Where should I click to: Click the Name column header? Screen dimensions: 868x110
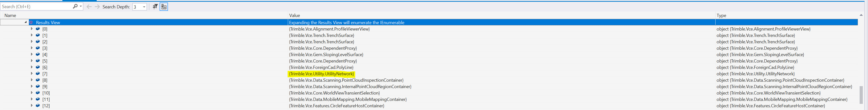click(x=10, y=16)
